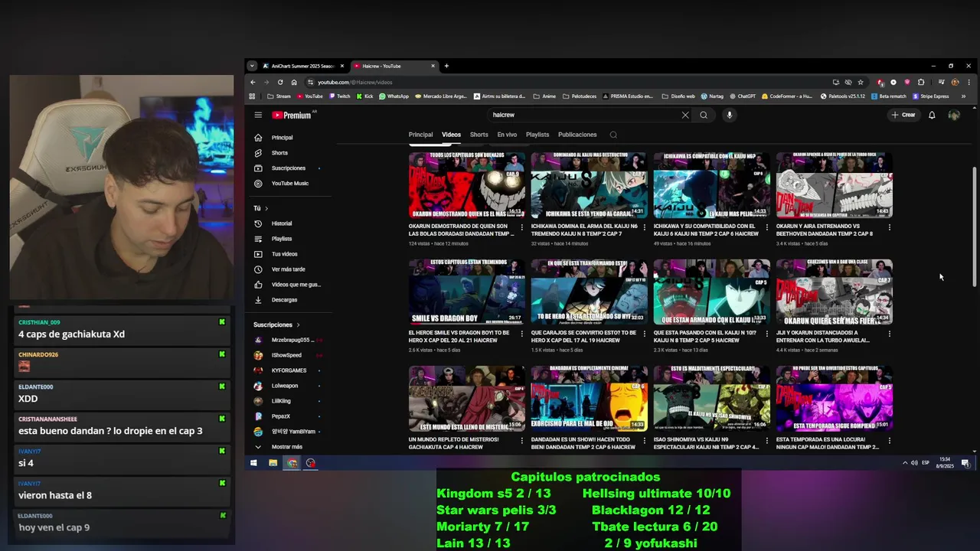Screen dimensions: 980x551
Task: Open the YouTube hamburger guide menu
Action: (258, 115)
